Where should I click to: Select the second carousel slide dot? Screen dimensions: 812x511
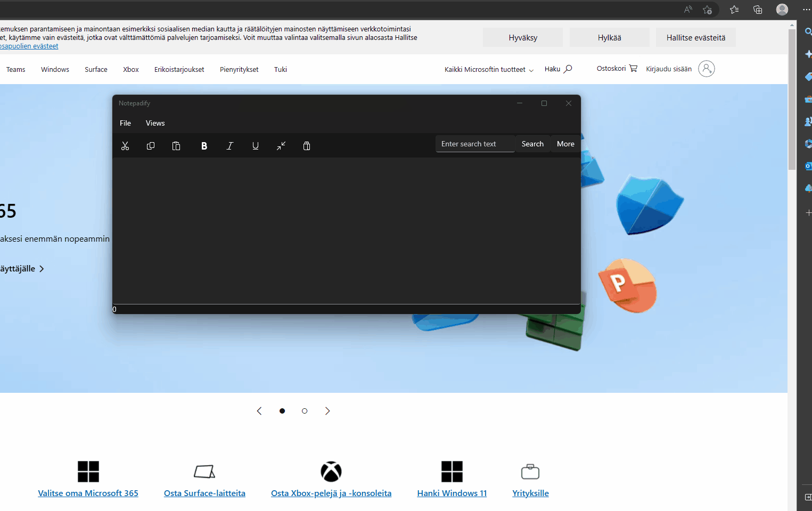pos(305,411)
